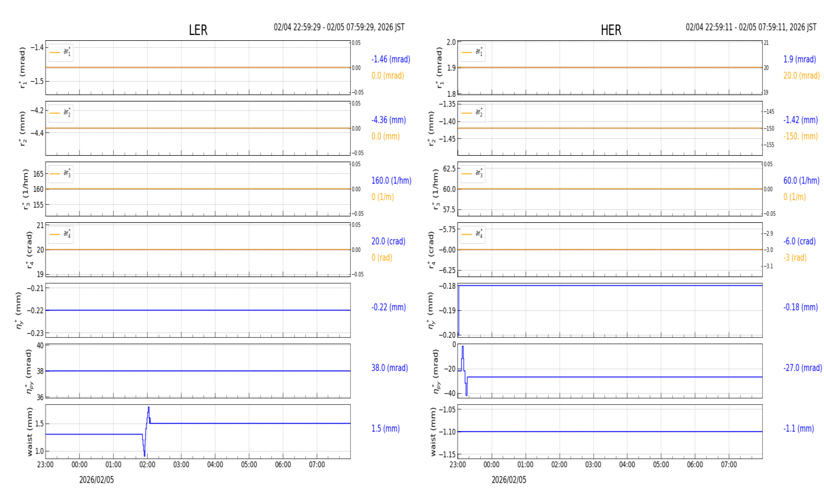Click the orange 0.0 (mrad) LER value

coord(387,75)
